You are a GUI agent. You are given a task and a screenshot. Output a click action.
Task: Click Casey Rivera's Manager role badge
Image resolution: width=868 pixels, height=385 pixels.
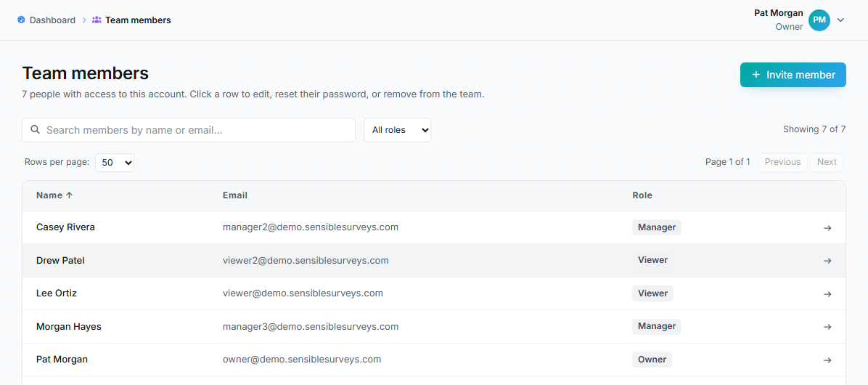[657, 227]
